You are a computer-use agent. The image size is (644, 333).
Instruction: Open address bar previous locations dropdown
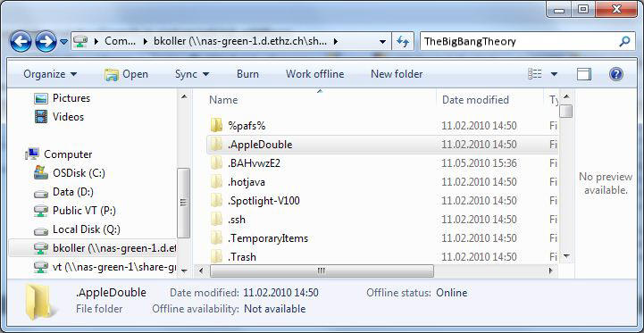coord(383,41)
